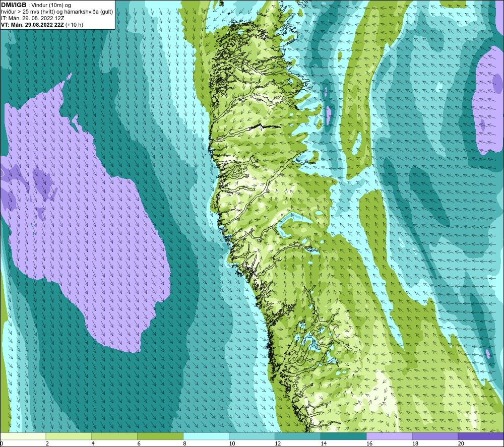Click the 10–12 m/s light teal legend swatch
The height and width of the screenshot is (447, 504).
tap(252, 436)
